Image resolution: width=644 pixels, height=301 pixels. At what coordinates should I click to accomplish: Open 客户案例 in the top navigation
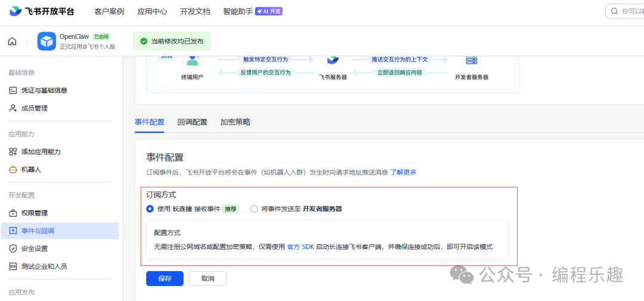(x=109, y=11)
